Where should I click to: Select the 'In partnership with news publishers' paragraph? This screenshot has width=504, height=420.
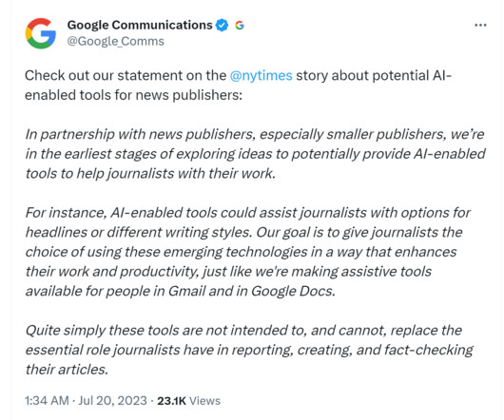coord(255,154)
